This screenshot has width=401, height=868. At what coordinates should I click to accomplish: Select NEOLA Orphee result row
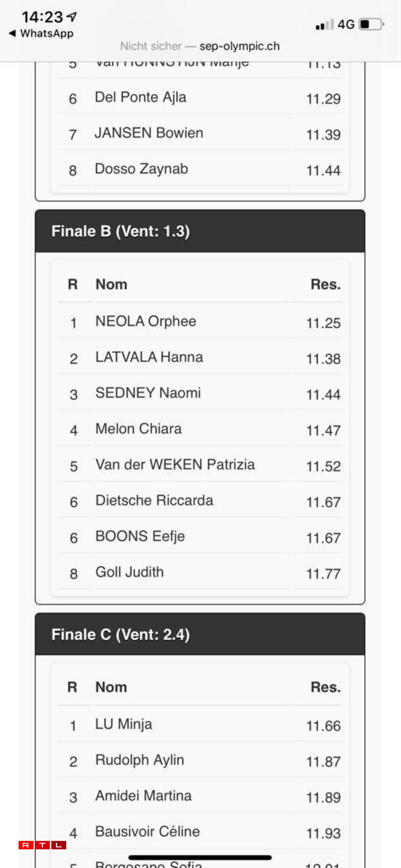pos(200,322)
